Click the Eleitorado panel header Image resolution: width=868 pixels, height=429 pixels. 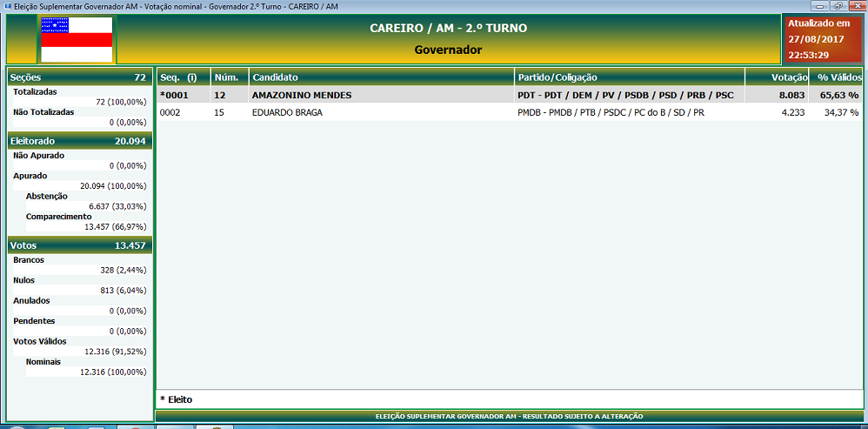[x=79, y=141]
